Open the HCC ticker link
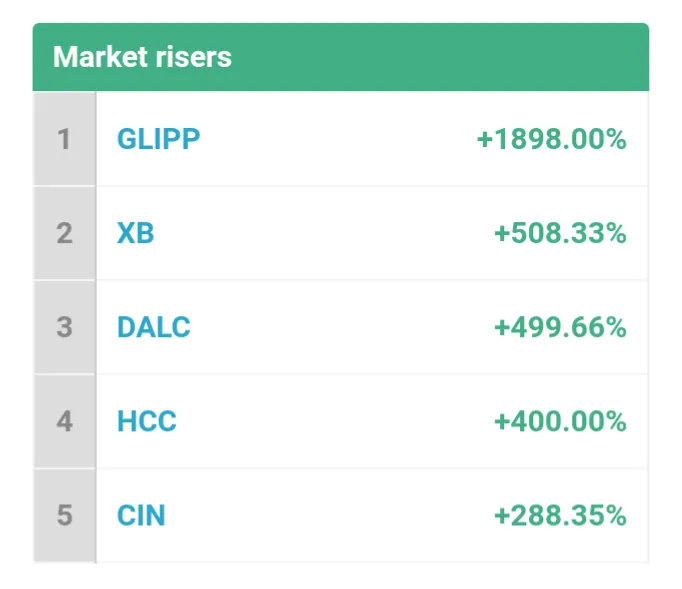682x589 pixels. (x=147, y=421)
